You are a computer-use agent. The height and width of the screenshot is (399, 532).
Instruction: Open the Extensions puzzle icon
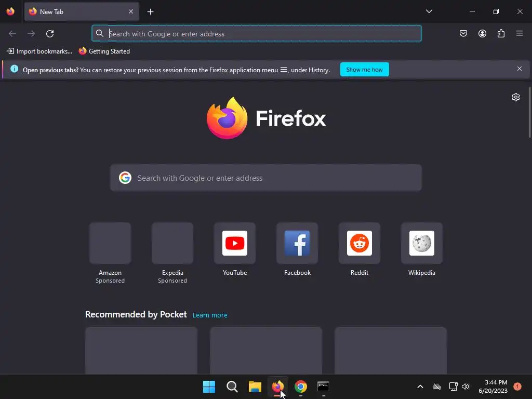pyautogui.click(x=501, y=33)
